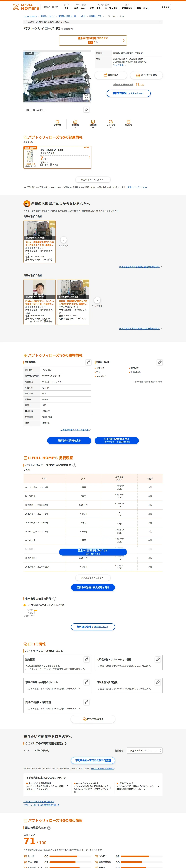Open the 投資 header menu item
186x868 pixels.
tap(139, 8)
